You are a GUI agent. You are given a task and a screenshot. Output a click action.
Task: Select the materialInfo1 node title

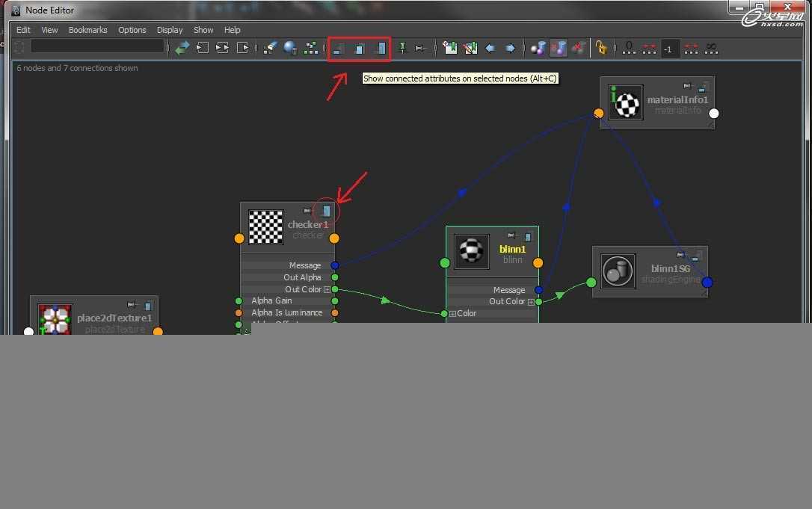[677, 99]
